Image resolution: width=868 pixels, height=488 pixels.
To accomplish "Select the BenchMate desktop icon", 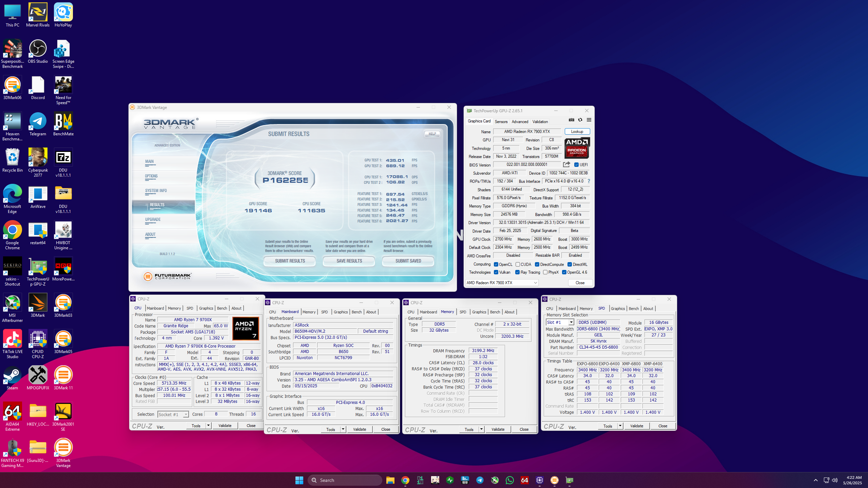I will tap(63, 124).
